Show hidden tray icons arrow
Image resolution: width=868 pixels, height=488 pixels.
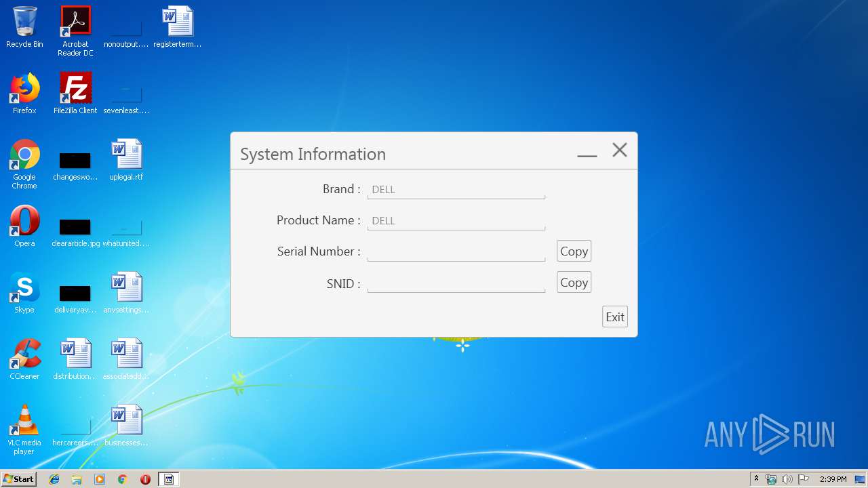(x=756, y=479)
